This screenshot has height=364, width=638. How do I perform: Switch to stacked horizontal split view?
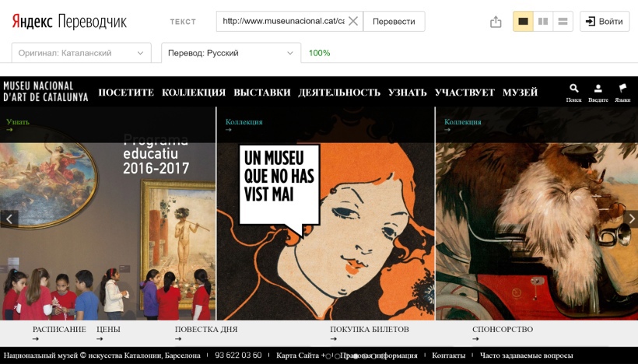click(563, 22)
